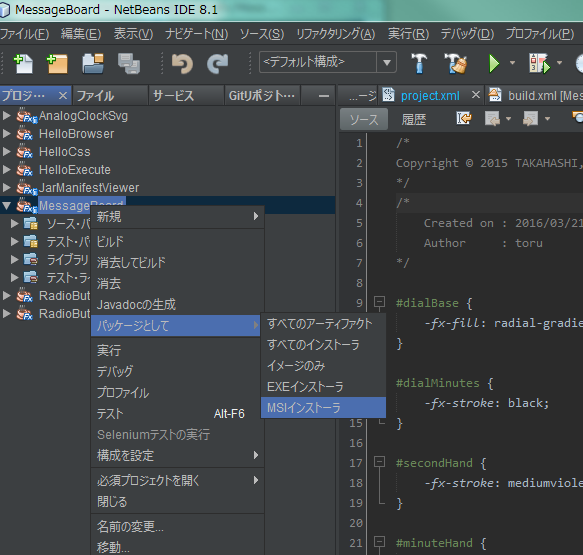The image size is (583, 555).
Task: Open the ファイル(F) menu
Action: (x=25, y=34)
